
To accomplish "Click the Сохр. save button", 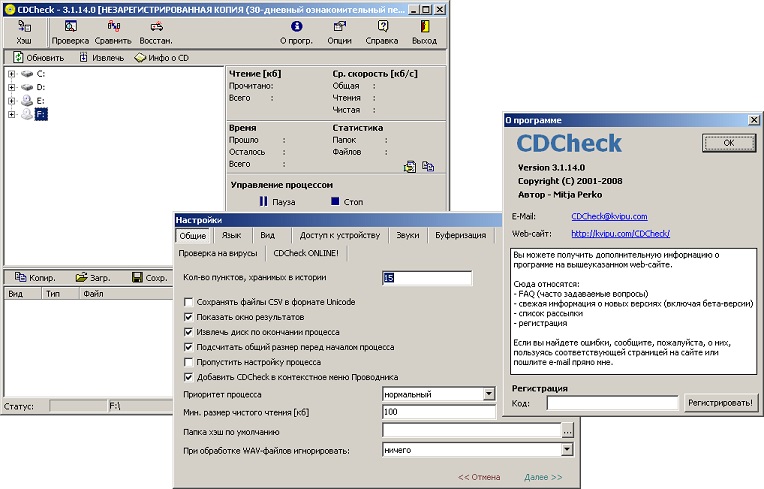I will click(150, 278).
